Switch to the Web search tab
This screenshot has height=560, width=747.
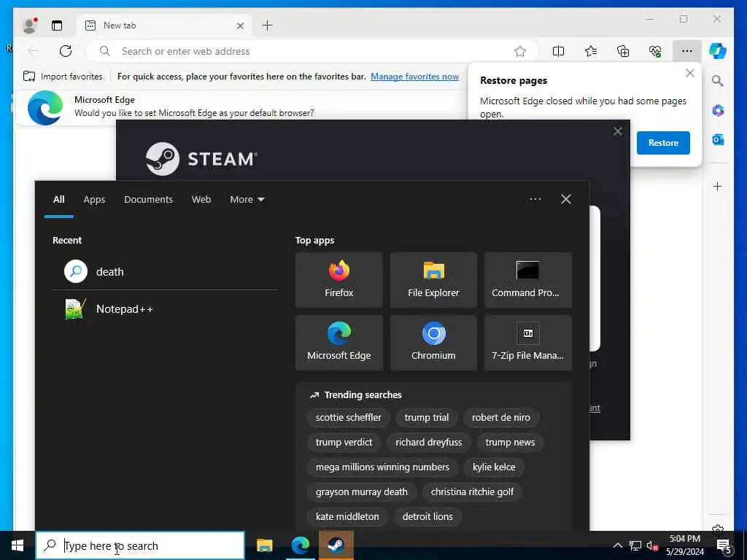click(201, 200)
